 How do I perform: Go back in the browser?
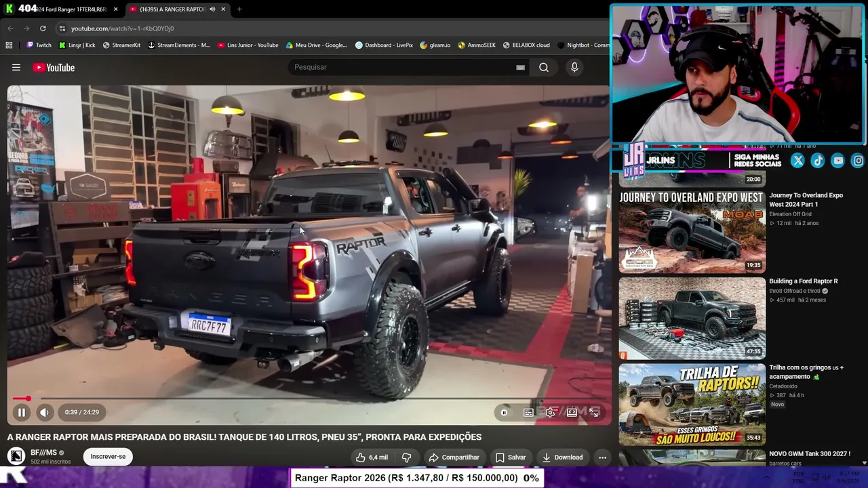pos(10,28)
